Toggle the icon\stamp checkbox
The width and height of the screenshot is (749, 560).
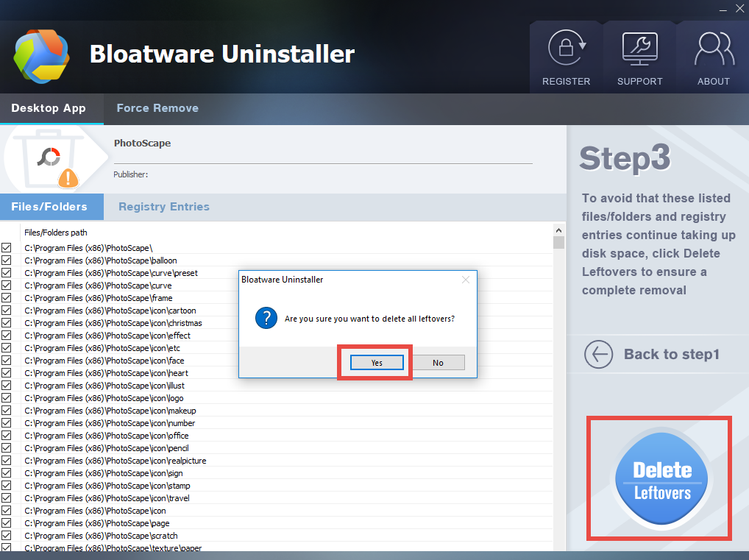(6, 486)
